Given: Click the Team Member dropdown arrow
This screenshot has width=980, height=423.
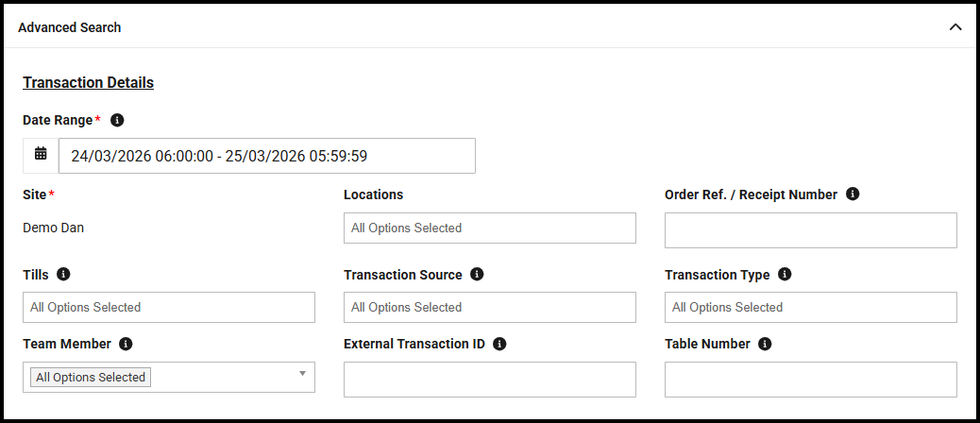Looking at the screenshot, I should pyautogui.click(x=302, y=374).
